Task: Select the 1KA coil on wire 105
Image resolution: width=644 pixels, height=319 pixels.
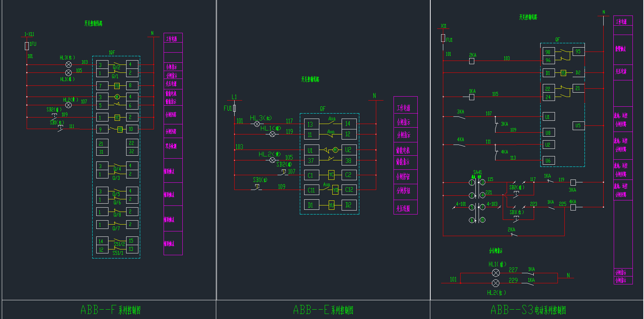Action: [472, 97]
